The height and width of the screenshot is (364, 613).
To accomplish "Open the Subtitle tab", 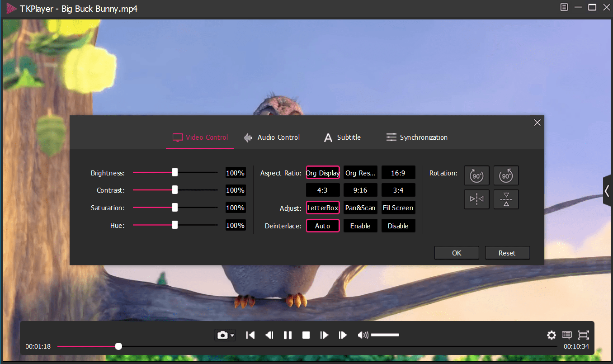I will [x=342, y=137].
